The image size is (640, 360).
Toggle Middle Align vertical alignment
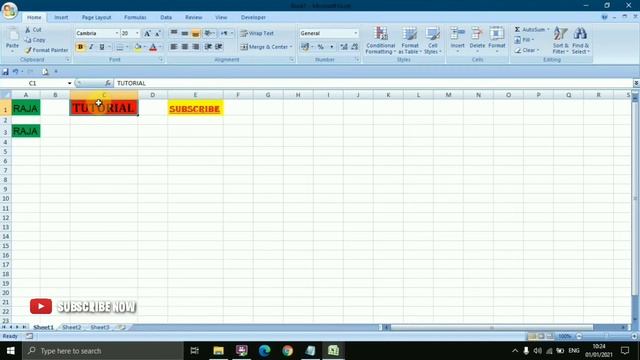[x=185, y=33]
